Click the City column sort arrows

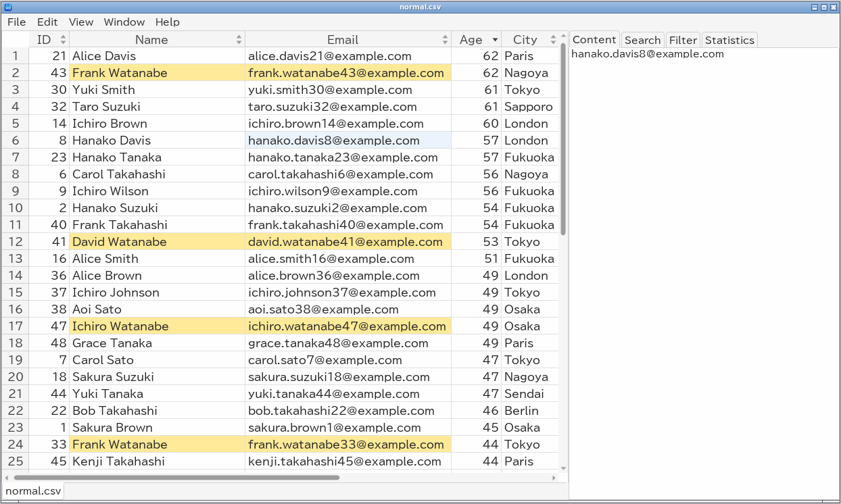point(553,40)
